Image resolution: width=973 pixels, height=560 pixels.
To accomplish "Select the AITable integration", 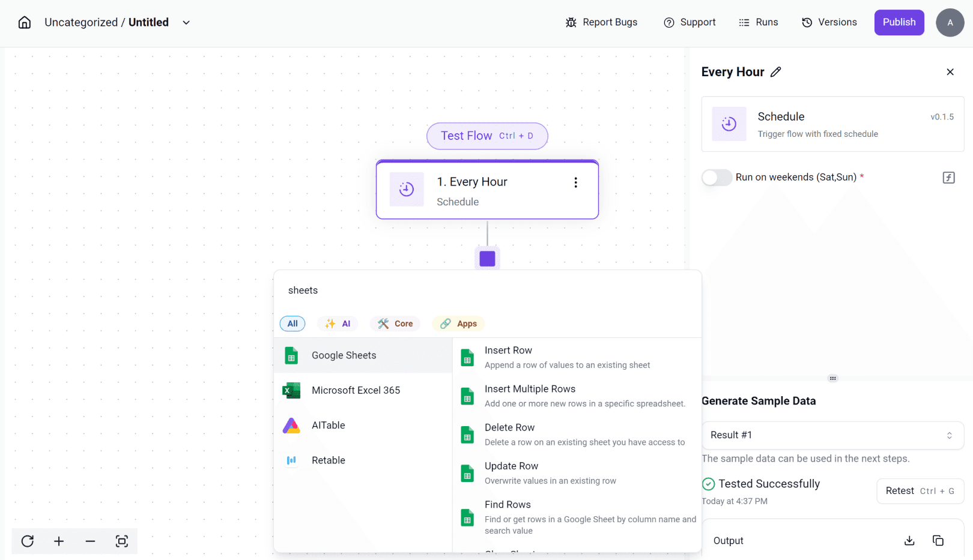I will pos(328,425).
